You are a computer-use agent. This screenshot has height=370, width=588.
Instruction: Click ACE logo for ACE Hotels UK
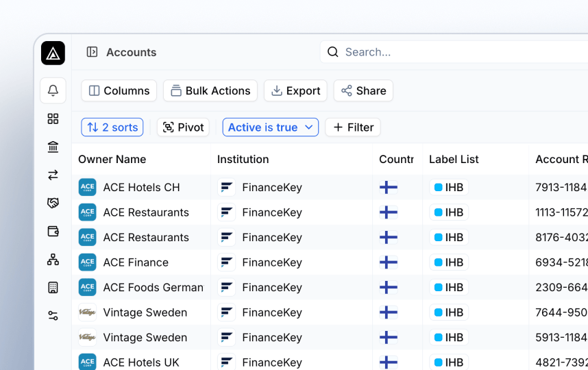point(87,362)
